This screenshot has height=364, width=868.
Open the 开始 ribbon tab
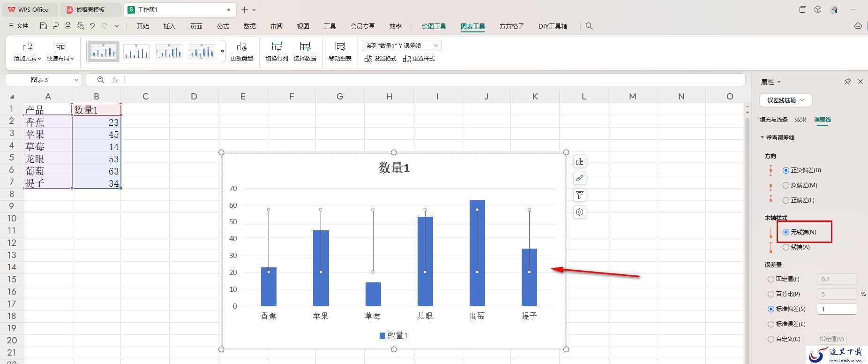[143, 26]
